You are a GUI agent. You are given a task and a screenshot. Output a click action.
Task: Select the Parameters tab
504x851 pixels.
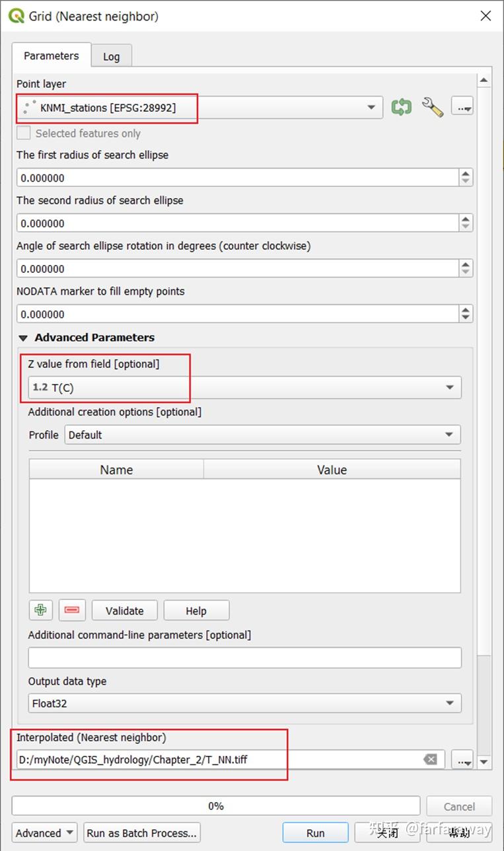coord(51,55)
